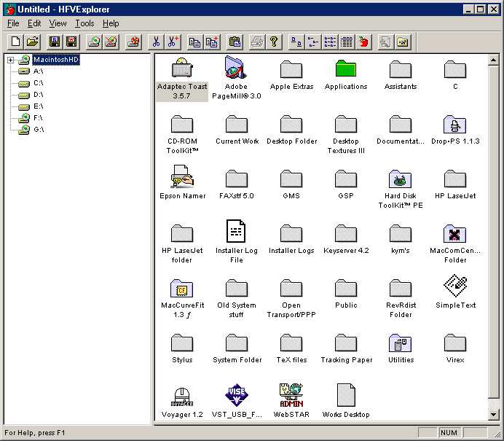Screen dimensions: 504x441
Task: Click the Open folder toolbar icon
Action: (32, 42)
